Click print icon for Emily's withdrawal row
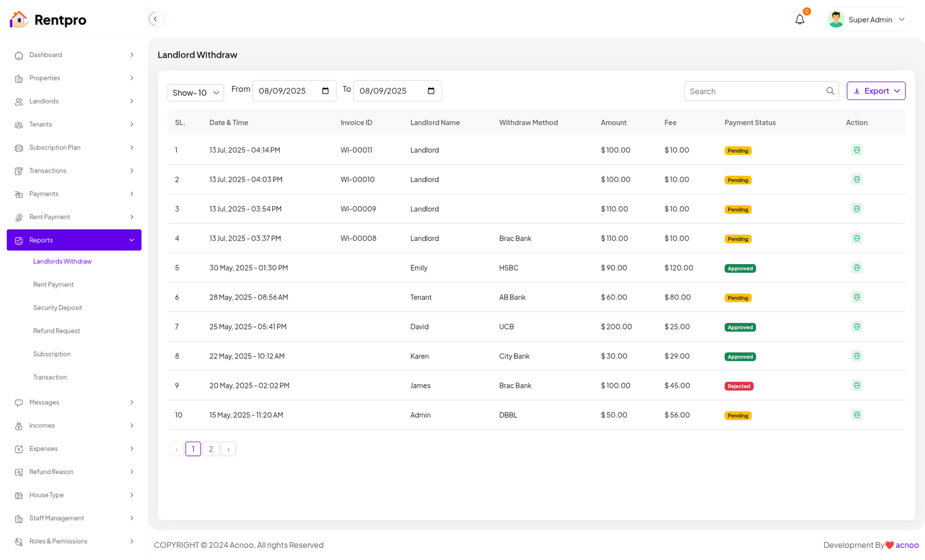The image size is (925, 560). 856,268
